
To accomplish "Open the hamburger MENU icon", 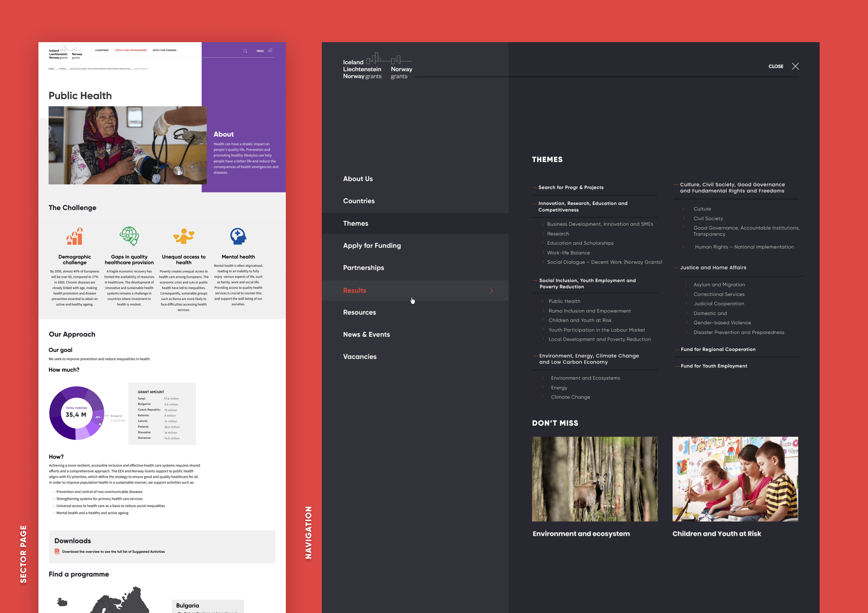I will coord(270,51).
